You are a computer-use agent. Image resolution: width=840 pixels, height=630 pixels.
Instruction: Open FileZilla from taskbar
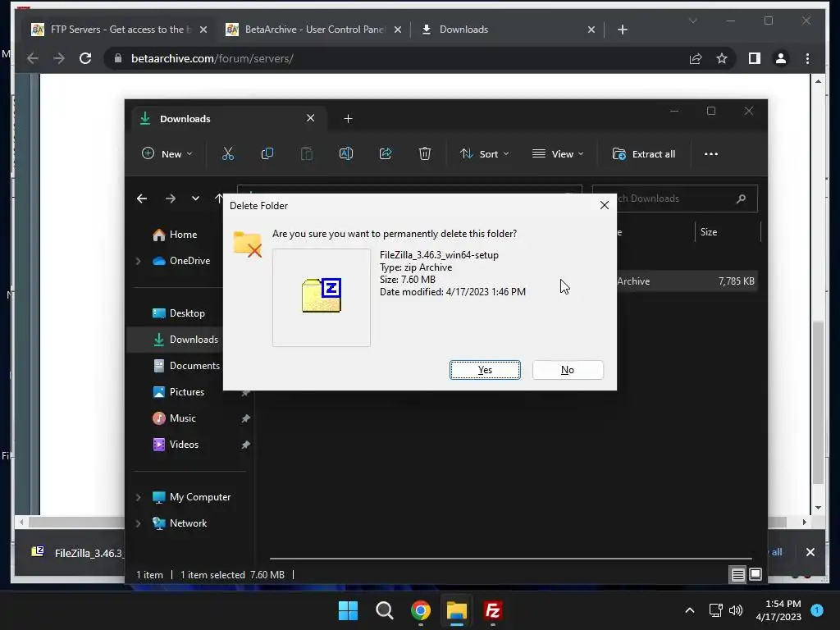tap(492, 610)
